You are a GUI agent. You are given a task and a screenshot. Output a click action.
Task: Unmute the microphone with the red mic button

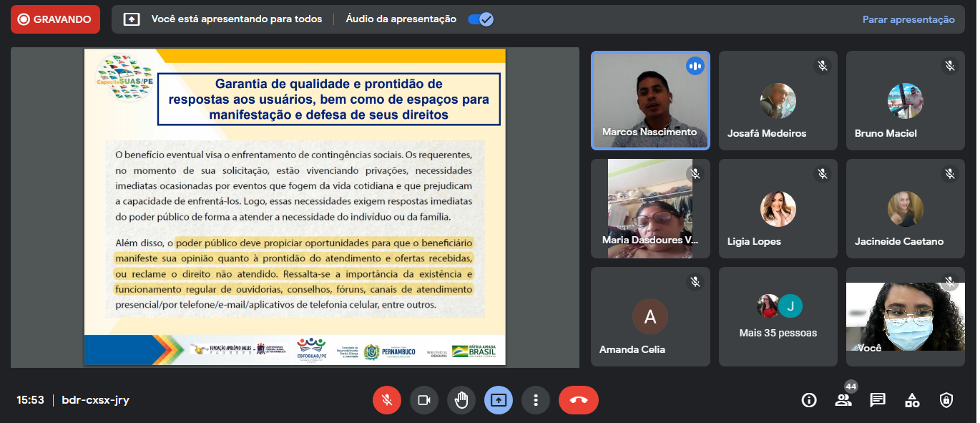click(387, 400)
